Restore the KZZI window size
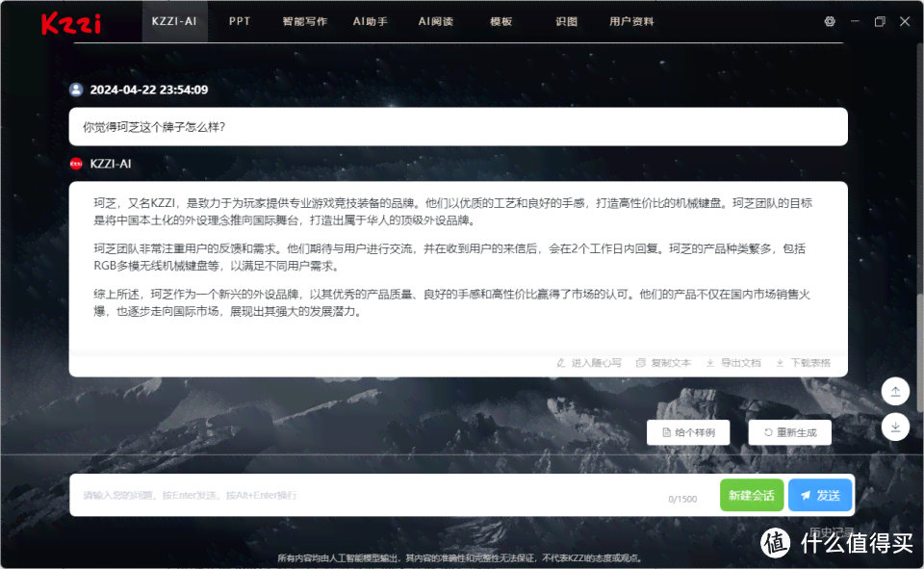The width and height of the screenshot is (924, 569). tap(880, 21)
